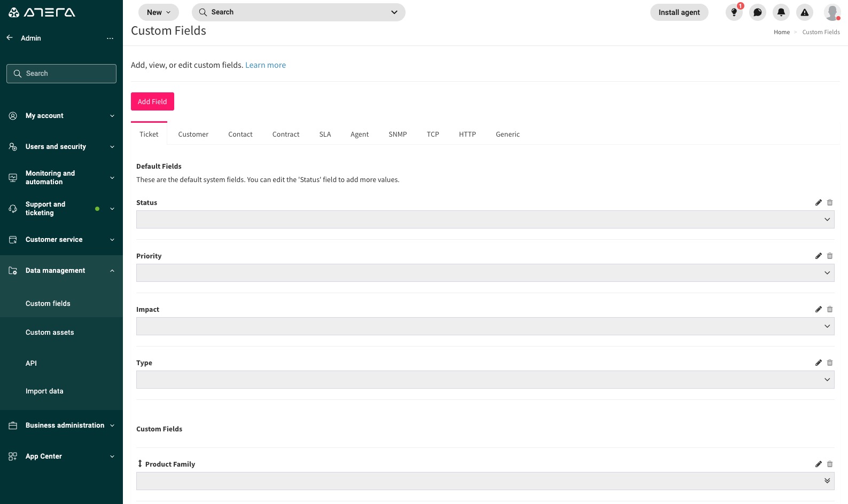The width and height of the screenshot is (848, 504).
Task: Edit the Type field with pencil icon
Action: pos(819,363)
